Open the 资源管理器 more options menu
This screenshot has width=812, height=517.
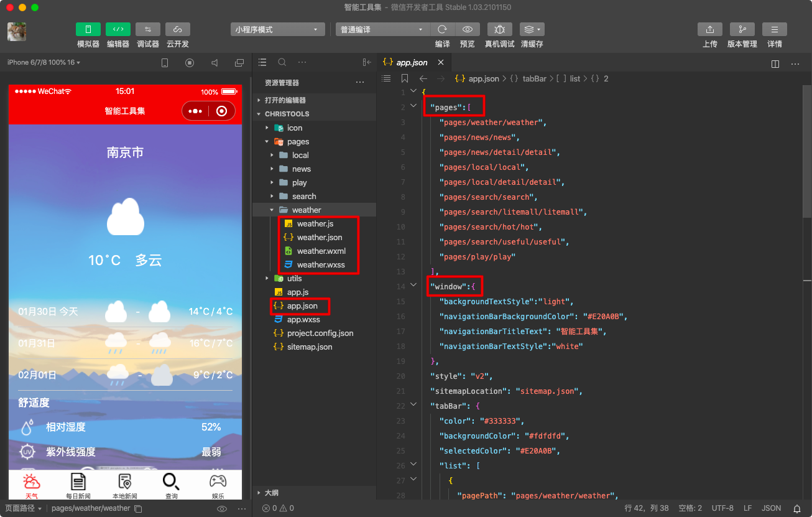(x=360, y=82)
